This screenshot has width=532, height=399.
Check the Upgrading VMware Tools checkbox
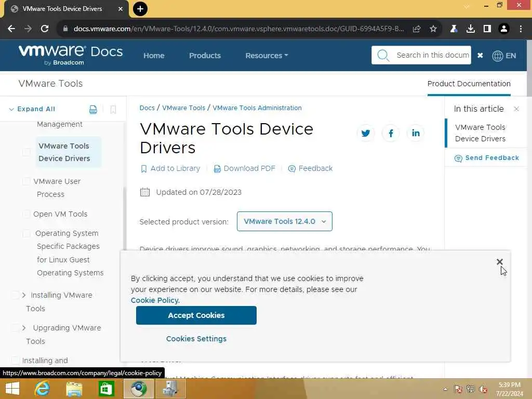pyautogui.click(x=15, y=328)
